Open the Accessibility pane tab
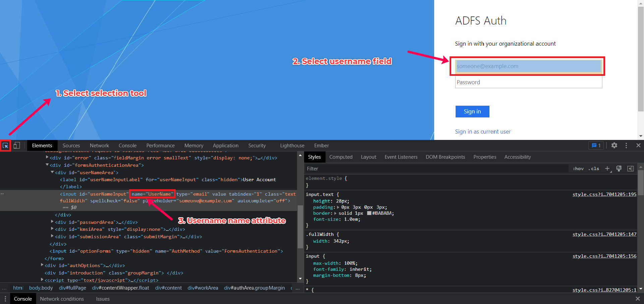 [518, 157]
